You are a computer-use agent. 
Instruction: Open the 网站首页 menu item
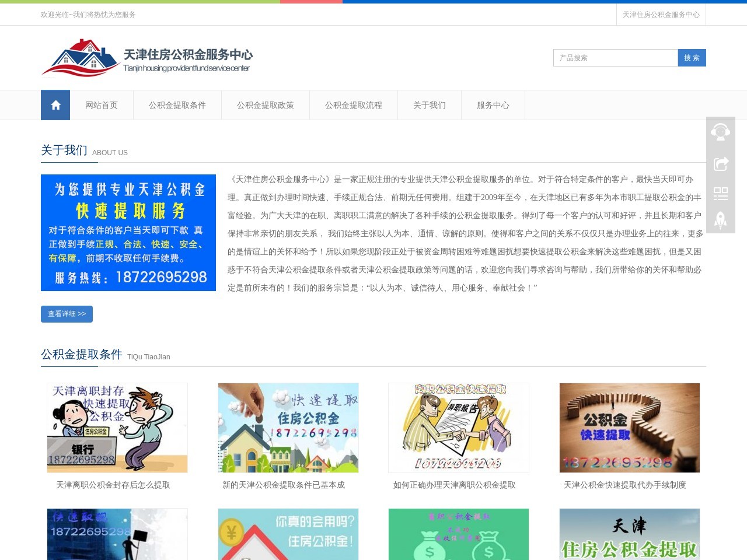click(102, 105)
